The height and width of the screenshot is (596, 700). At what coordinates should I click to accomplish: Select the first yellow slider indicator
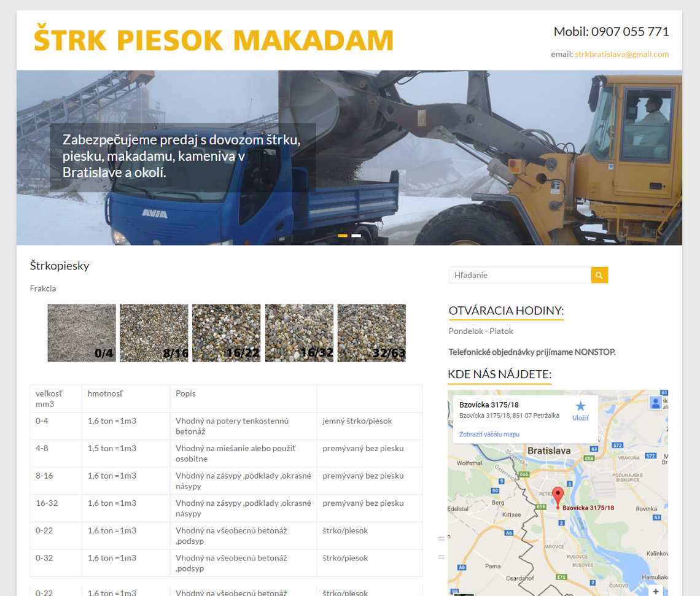click(343, 236)
